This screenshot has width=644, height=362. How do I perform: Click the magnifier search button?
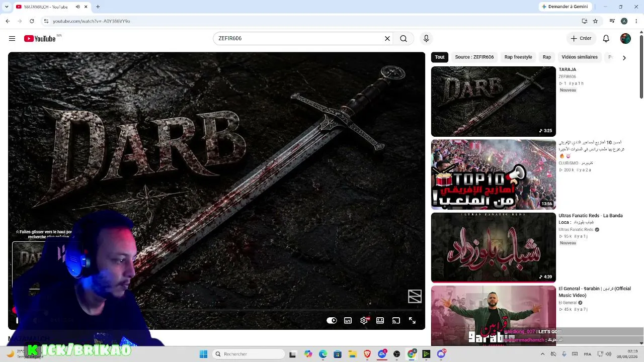click(x=404, y=39)
